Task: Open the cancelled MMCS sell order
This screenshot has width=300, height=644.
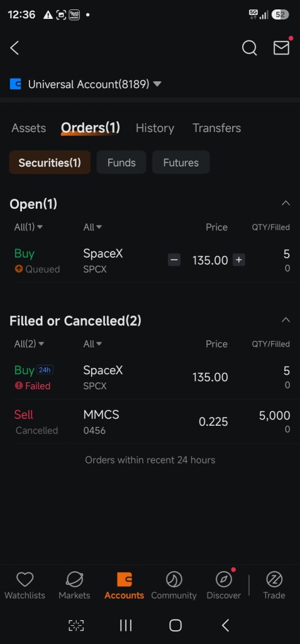Action: (150, 422)
